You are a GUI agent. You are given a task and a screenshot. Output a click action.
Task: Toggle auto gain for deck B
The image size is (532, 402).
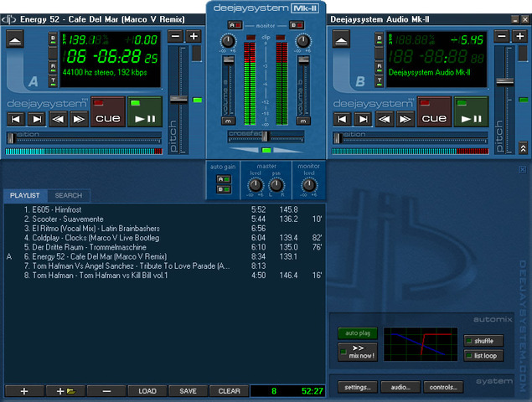(x=224, y=189)
